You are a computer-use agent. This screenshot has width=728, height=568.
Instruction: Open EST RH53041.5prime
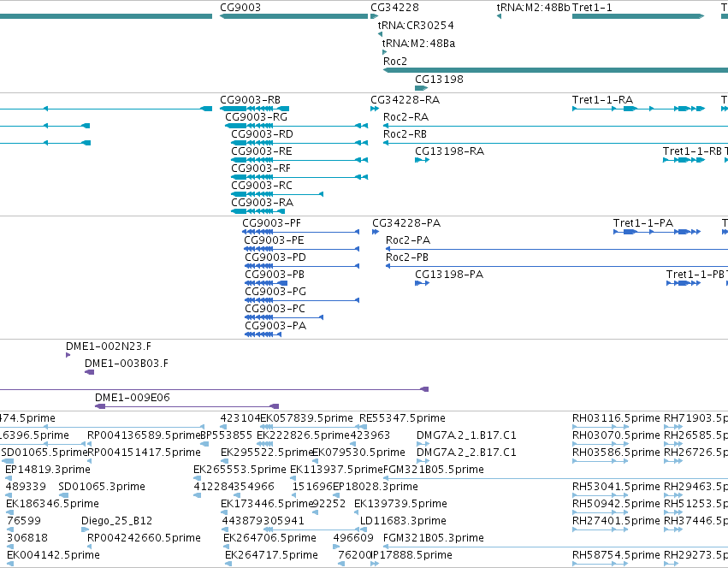[616, 488]
